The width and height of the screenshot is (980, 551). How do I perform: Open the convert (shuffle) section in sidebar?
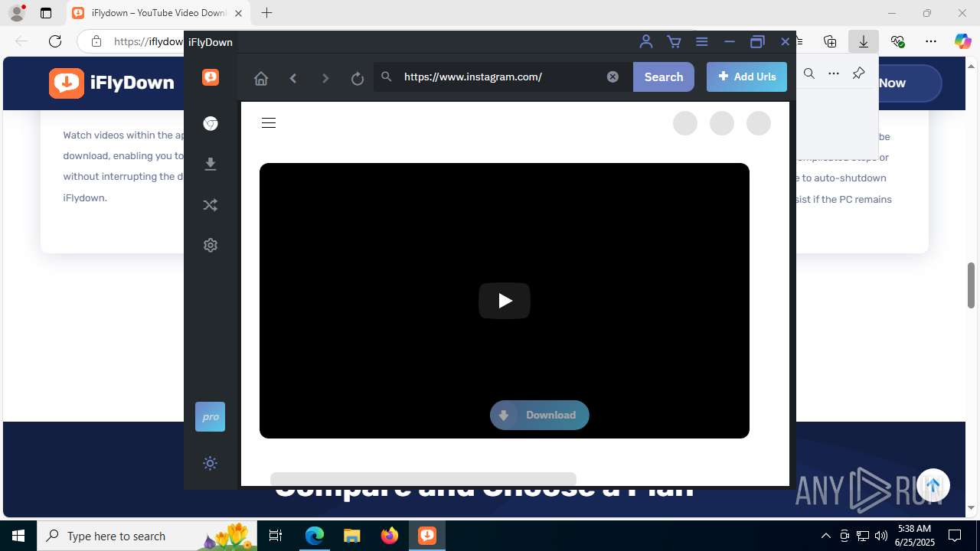211,205
